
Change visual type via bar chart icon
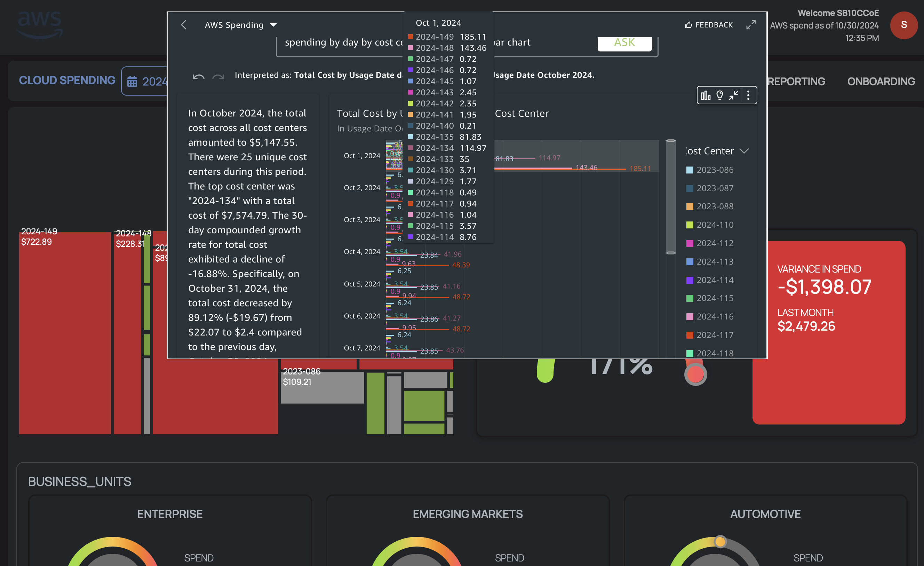coord(706,95)
